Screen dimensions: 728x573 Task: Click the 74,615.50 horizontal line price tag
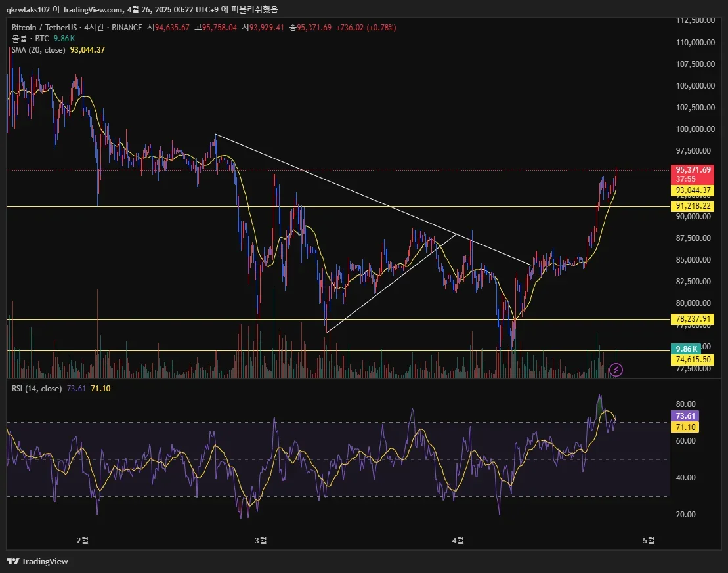coord(693,360)
